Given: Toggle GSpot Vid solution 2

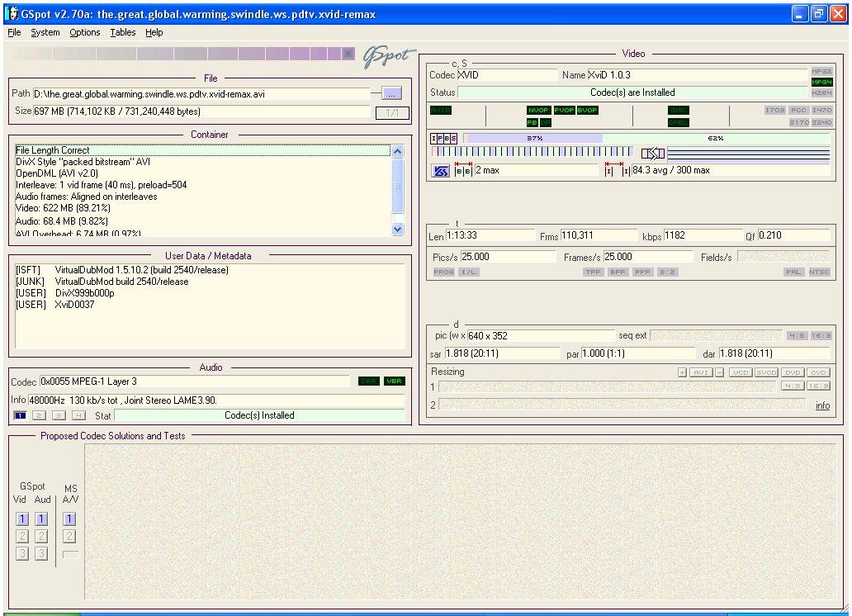Looking at the screenshot, I should click(22, 537).
